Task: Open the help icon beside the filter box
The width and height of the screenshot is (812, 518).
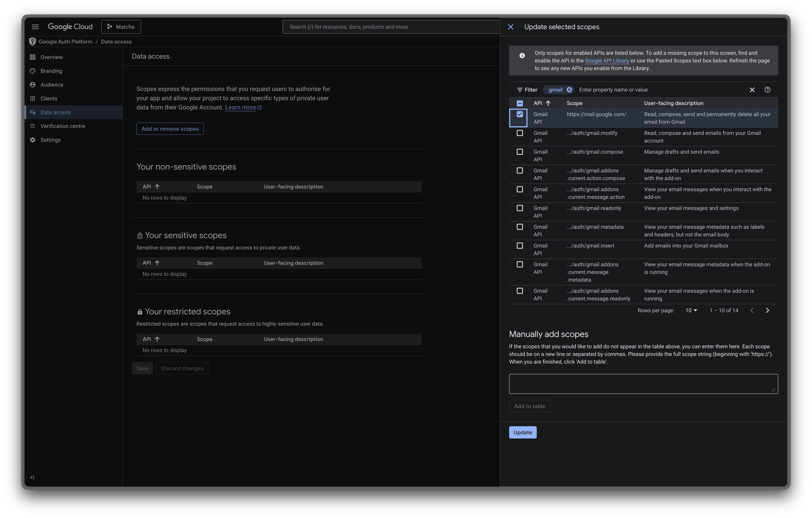Action: pyautogui.click(x=768, y=90)
